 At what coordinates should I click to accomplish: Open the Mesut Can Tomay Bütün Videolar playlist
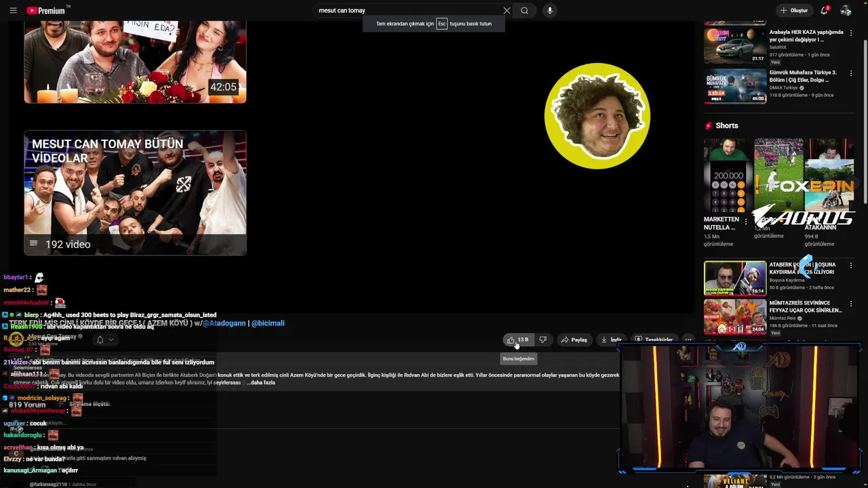click(x=135, y=192)
